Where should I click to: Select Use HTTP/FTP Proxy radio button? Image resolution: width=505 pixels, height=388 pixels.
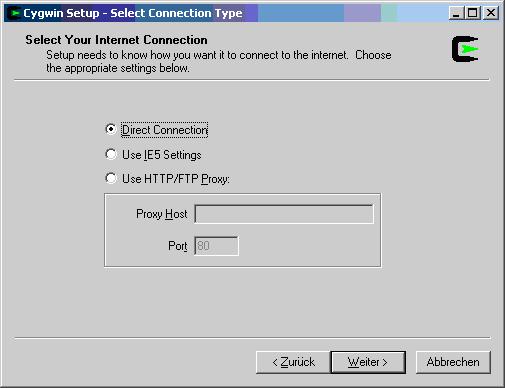coord(111,178)
